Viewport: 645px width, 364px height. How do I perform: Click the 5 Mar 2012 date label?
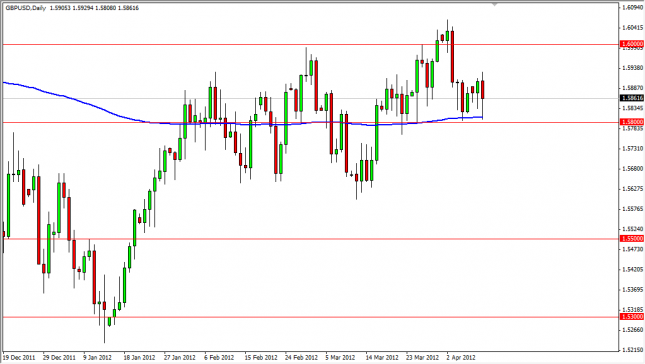[x=340, y=357]
